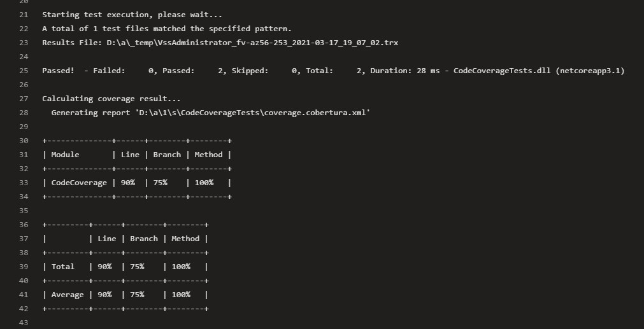This screenshot has width=644, height=329.
Task: Select line number 39 in the gutter
Action: point(24,267)
